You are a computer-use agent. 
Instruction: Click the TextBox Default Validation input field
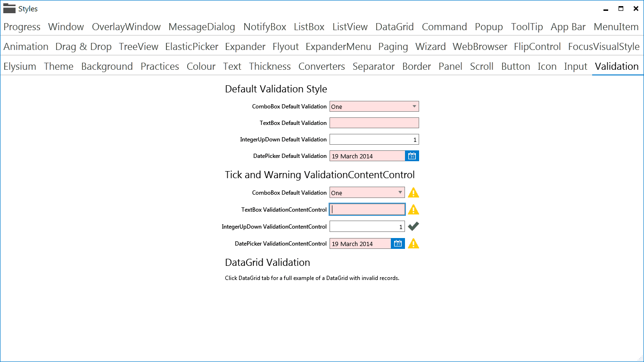[x=374, y=123]
